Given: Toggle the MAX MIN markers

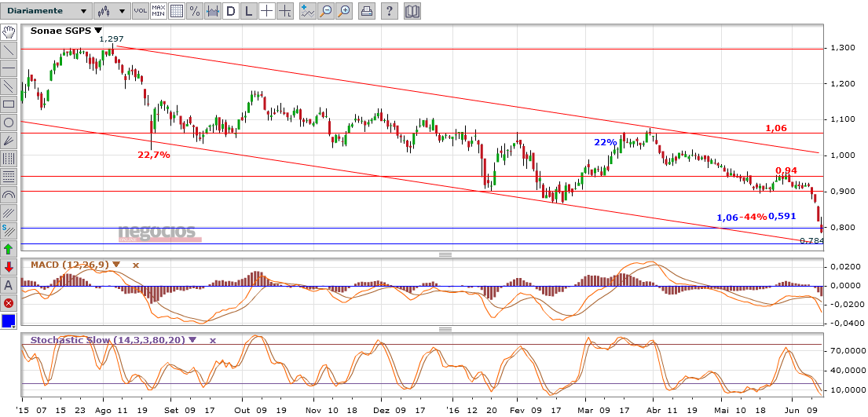Looking at the screenshot, I should (x=159, y=10).
